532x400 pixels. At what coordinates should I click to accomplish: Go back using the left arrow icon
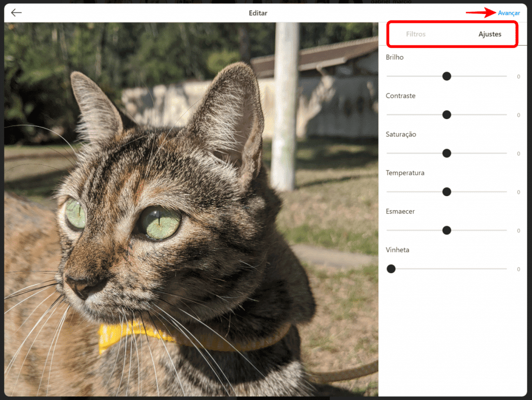click(x=16, y=13)
